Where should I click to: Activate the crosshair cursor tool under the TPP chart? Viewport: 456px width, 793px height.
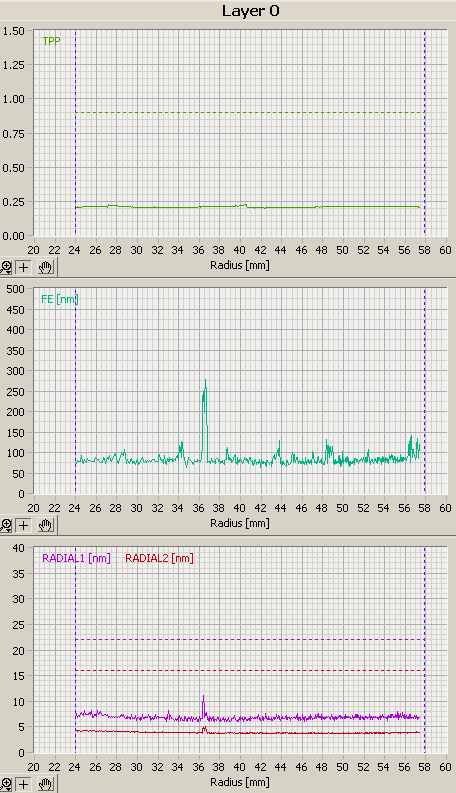click(24, 267)
